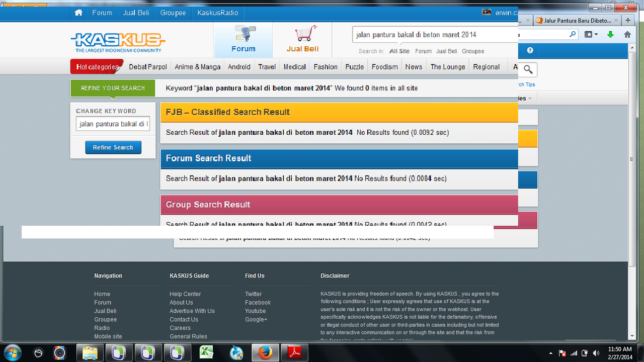Filter search in All Site
The width and height of the screenshot is (644, 362).
[399, 51]
